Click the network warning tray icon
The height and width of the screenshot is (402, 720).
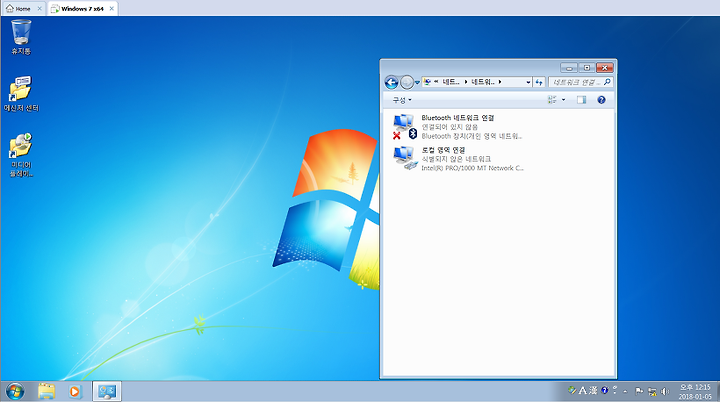click(x=652, y=391)
